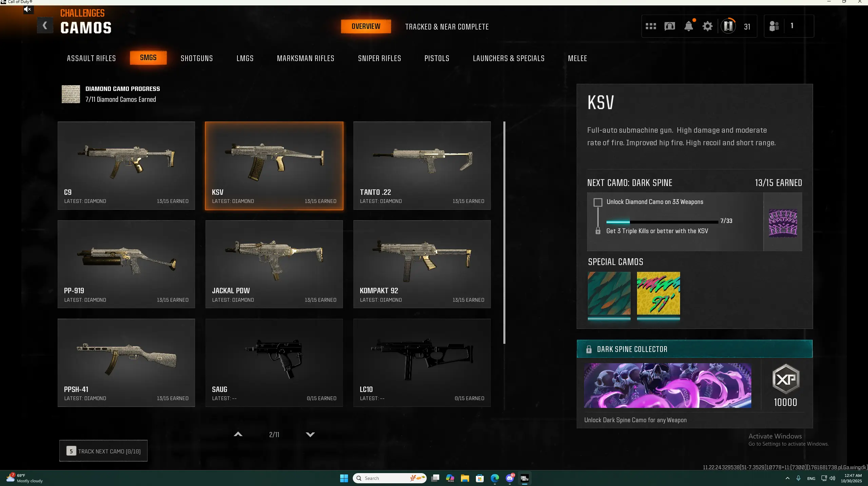This screenshot has width=868, height=486.
Task: Click the Track Next Camo button
Action: [103, 451]
